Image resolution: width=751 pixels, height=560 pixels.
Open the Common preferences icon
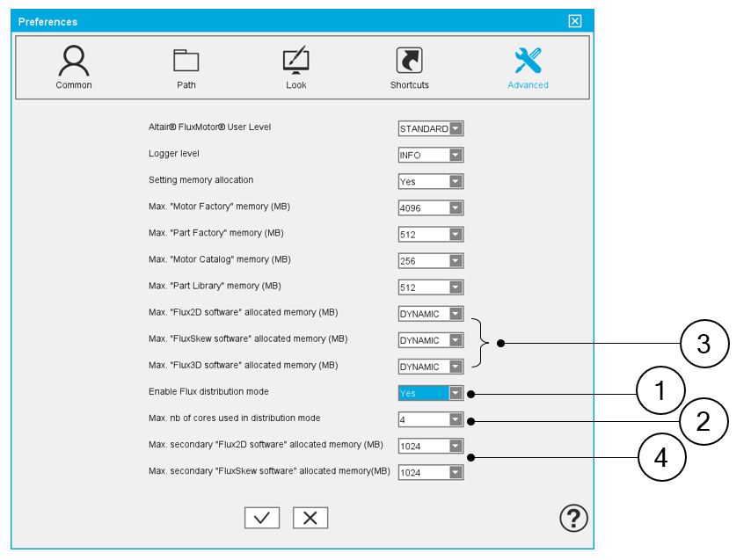(x=73, y=60)
